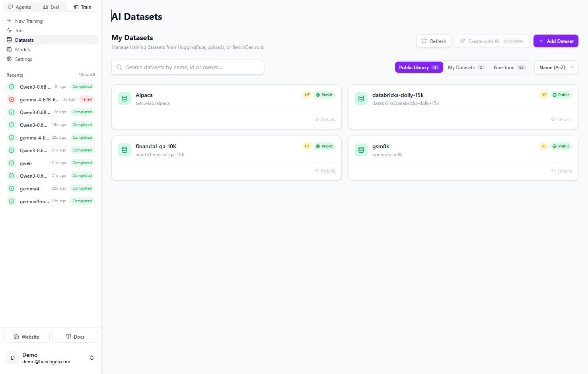Click the Failed badge on gemma-4-E2B-it
588x374 pixels.
(x=87, y=99)
